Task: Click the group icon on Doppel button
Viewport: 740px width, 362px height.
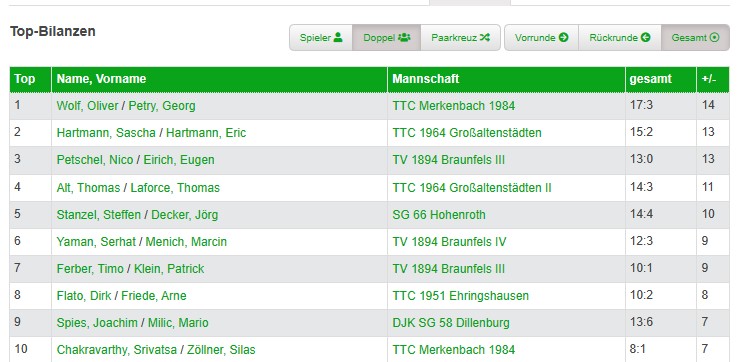Action: [x=404, y=37]
